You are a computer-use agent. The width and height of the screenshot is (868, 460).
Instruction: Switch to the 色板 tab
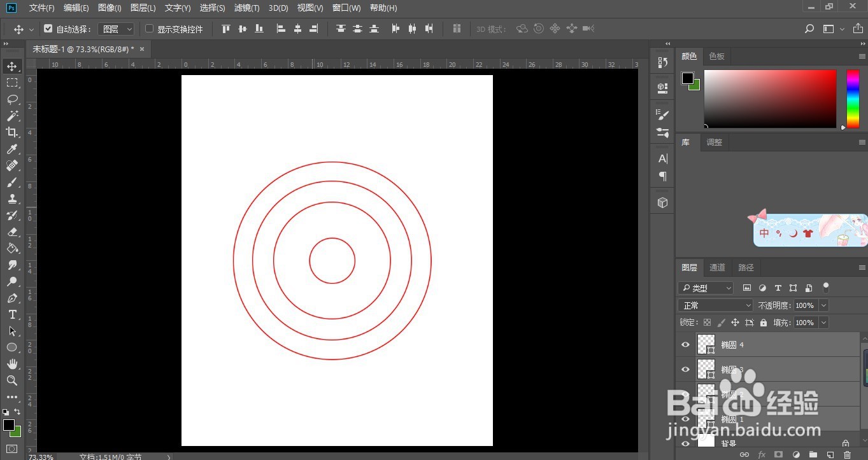(716, 56)
